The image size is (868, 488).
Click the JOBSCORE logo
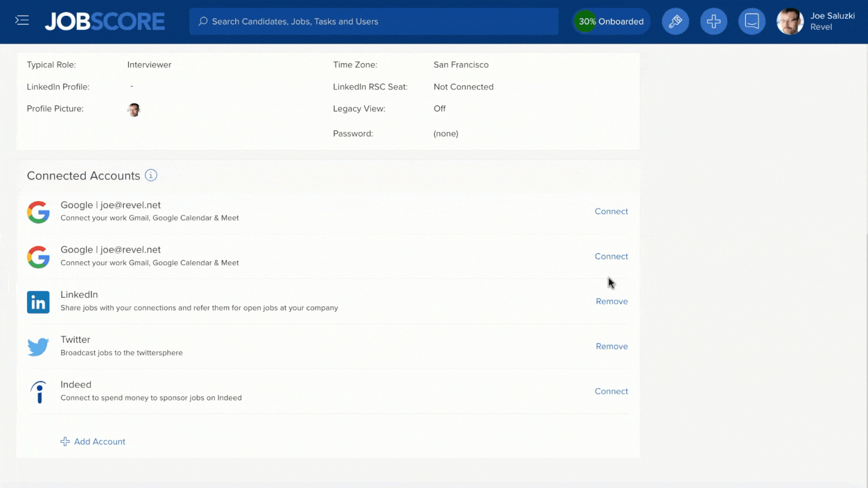(105, 21)
